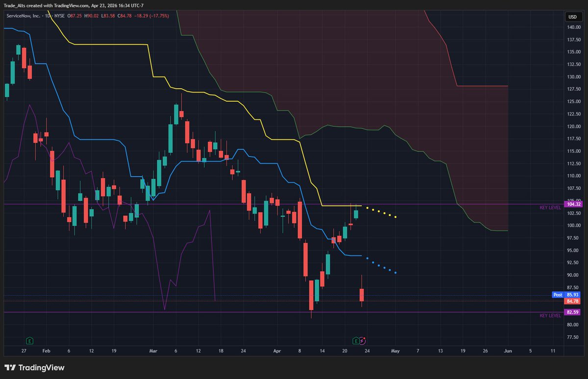Screen dimensions: 588x379
Task: Click the earnings E icon near February
Action: coord(29,340)
